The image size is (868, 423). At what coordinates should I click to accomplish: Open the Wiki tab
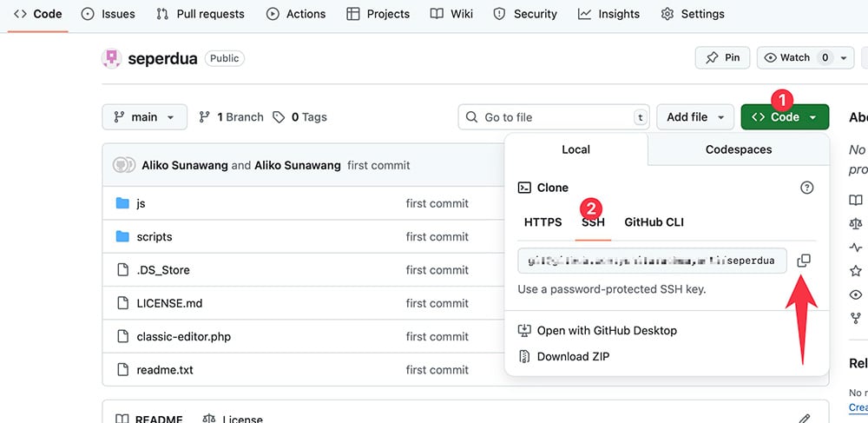pyautogui.click(x=451, y=14)
